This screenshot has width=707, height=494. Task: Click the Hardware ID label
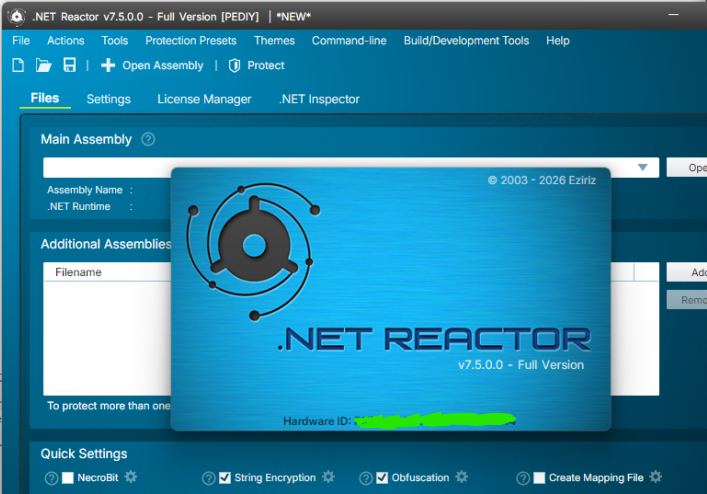pyautogui.click(x=317, y=421)
